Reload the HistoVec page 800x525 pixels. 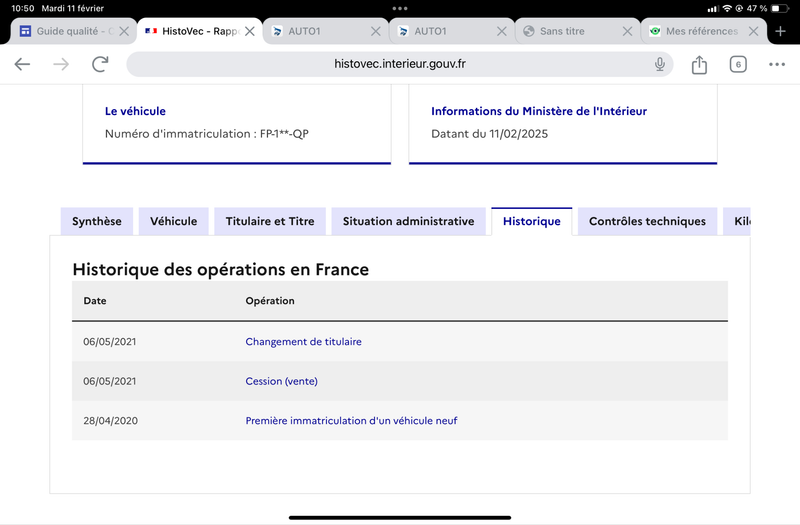click(x=100, y=64)
